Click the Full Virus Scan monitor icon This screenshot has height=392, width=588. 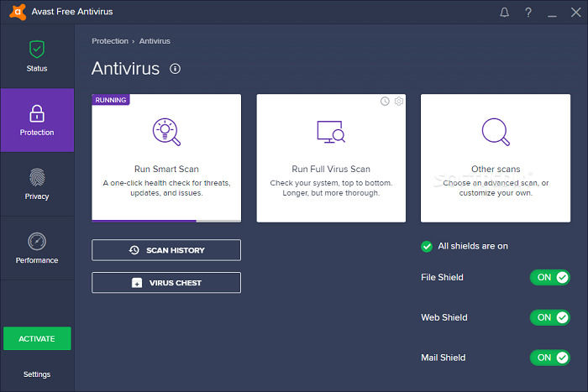[x=330, y=132]
